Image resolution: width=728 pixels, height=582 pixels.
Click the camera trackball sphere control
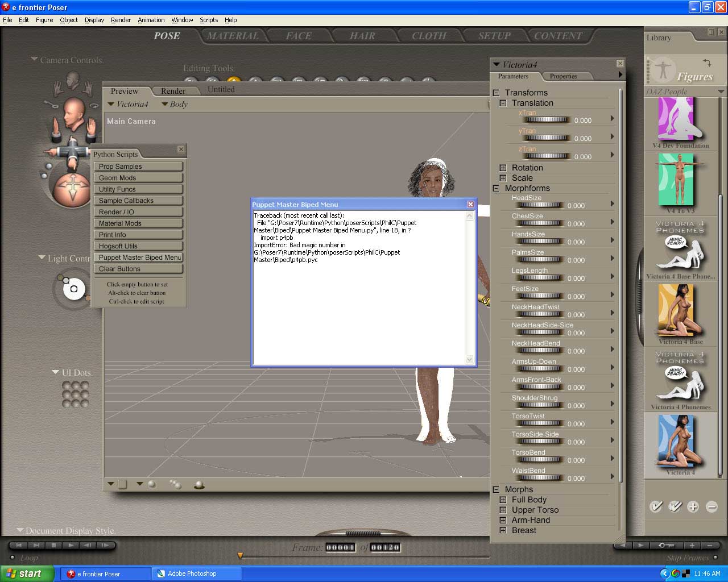click(72, 189)
